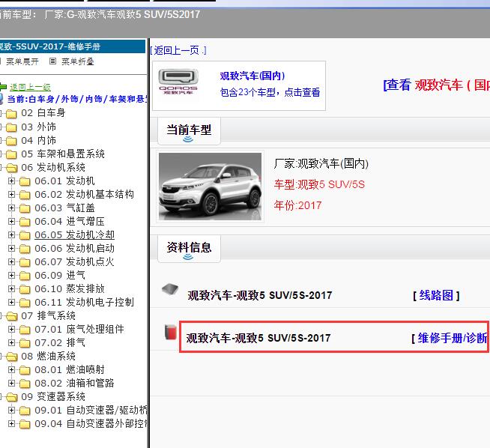Image resolution: width=490 pixels, height=448 pixels.
Task: Open 06.05 发动机冷却 tree item
Action: [x=74, y=234]
